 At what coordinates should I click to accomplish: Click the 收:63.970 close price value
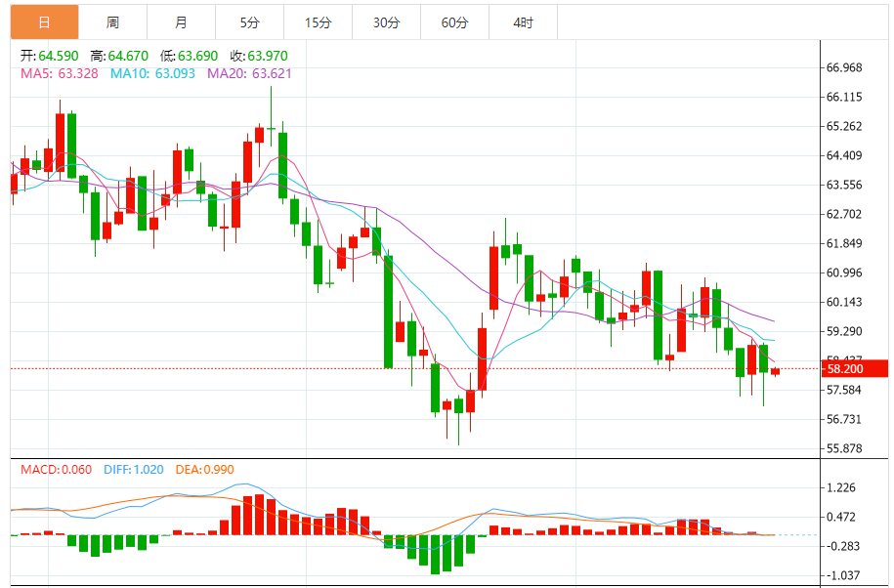coord(259,56)
